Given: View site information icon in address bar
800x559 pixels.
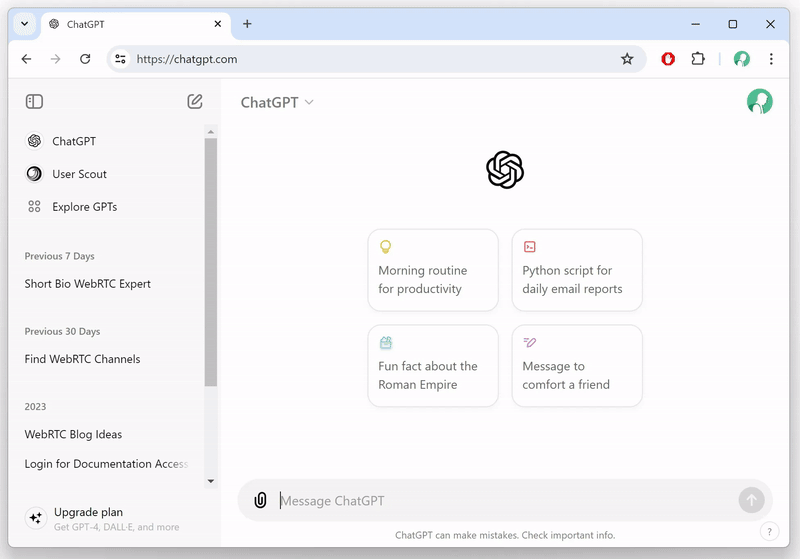Looking at the screenshot, I should (x=120, y=59).
